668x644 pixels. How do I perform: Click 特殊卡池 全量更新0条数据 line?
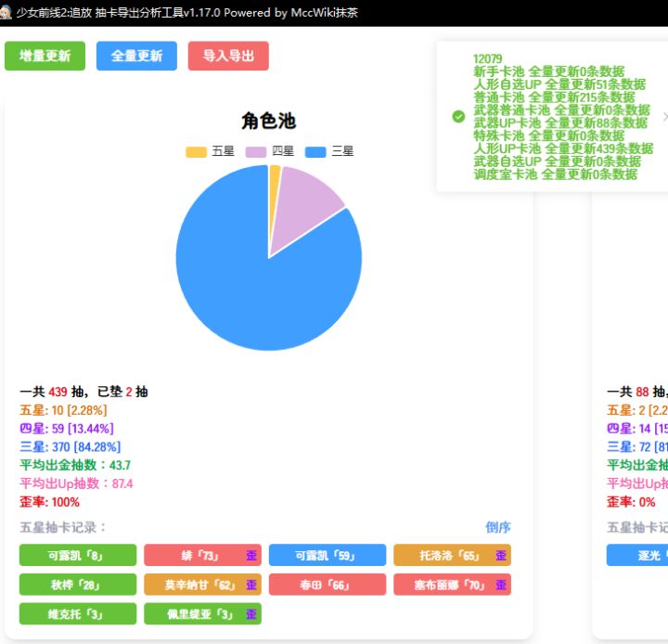click(x=549, y=135)
